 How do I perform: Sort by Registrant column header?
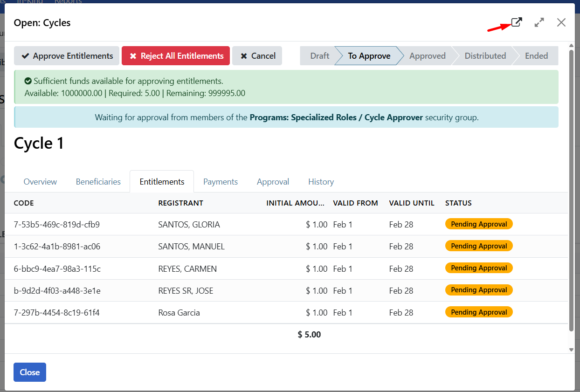tap(180, 203)
